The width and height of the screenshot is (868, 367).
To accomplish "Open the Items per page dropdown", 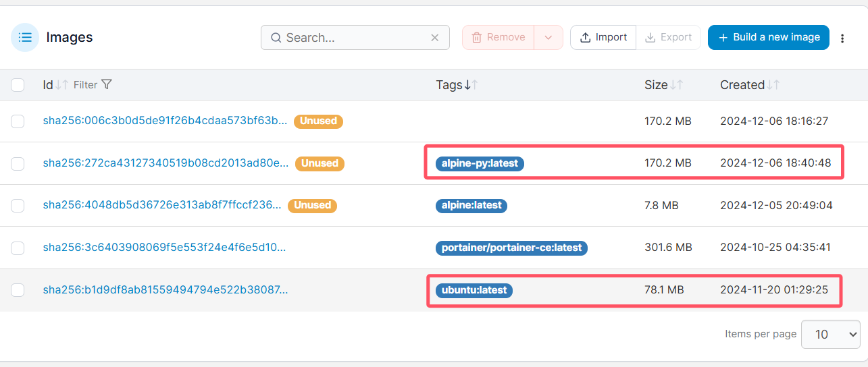I will [x=830, y=334].
